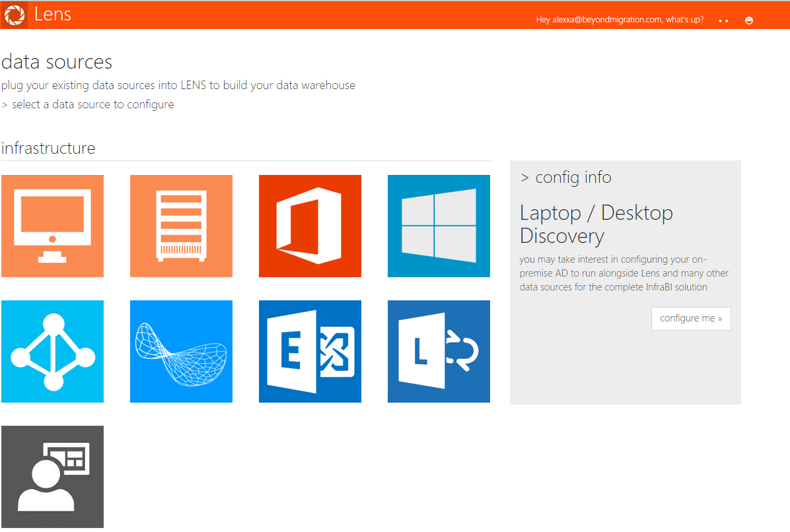Click the smiley face icon in header
The height and width of the screenshot is (532, 790).
(749, 20)
